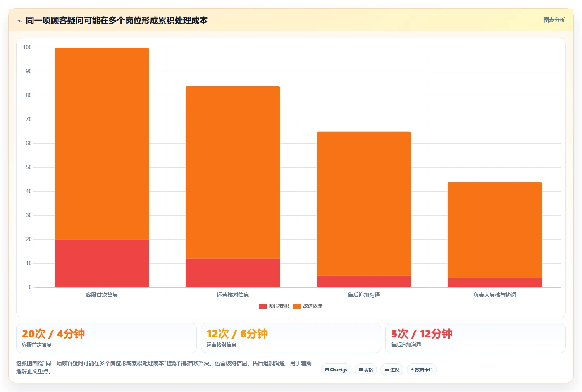This screenshot has width=582, height=392.
Task: Toggle the 阶段累积 legend red swatch
Action: point(262,306)
